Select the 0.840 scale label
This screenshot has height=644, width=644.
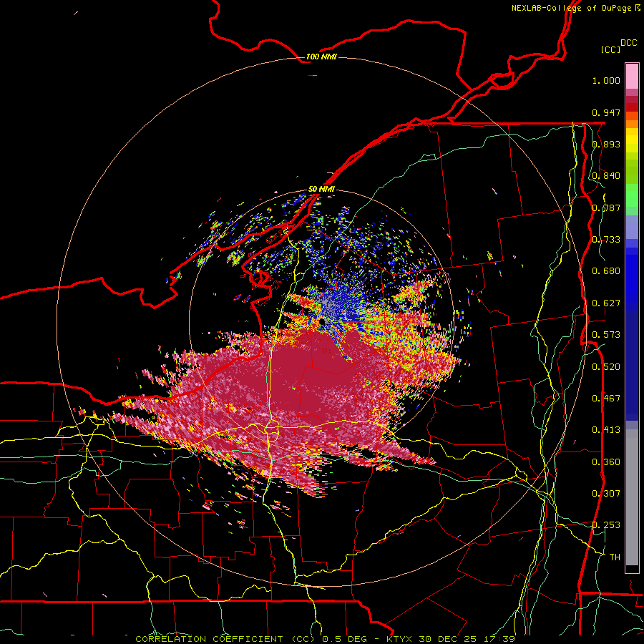pos(606,176)
